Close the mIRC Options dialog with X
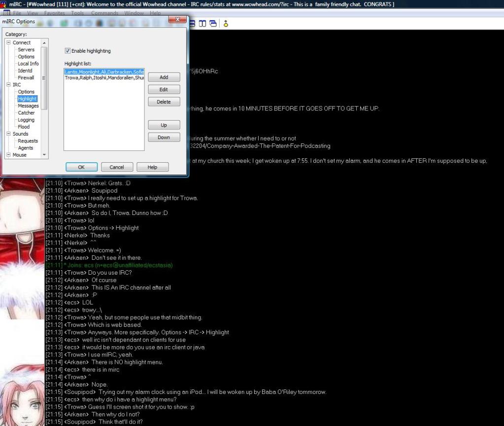This screenshot has height=426, width=504. click(177, 20)
